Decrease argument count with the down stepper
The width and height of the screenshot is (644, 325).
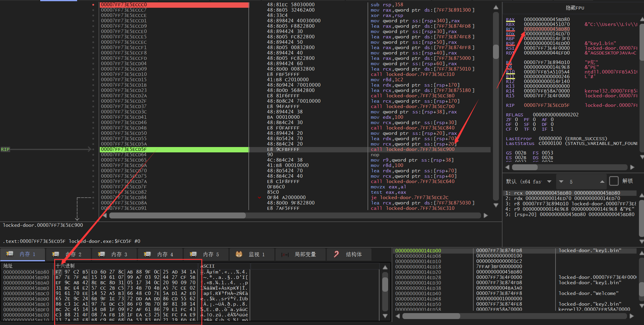click(561, 182)
